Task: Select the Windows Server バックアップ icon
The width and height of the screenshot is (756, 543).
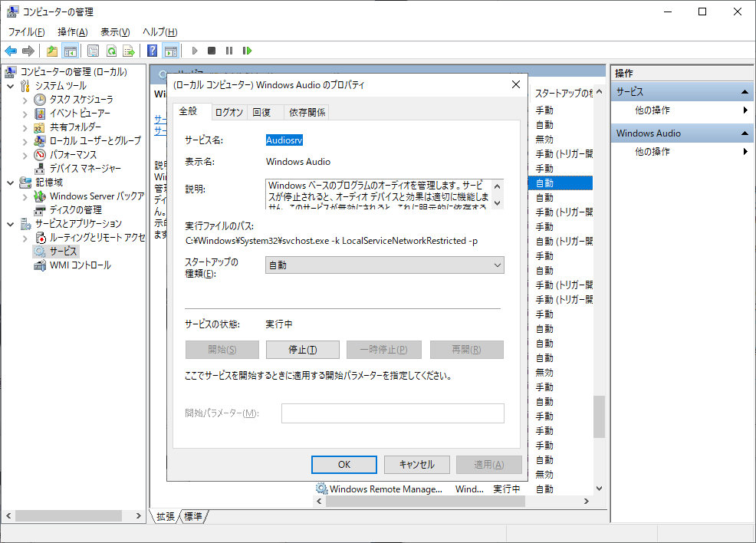Action: (40, 196)
